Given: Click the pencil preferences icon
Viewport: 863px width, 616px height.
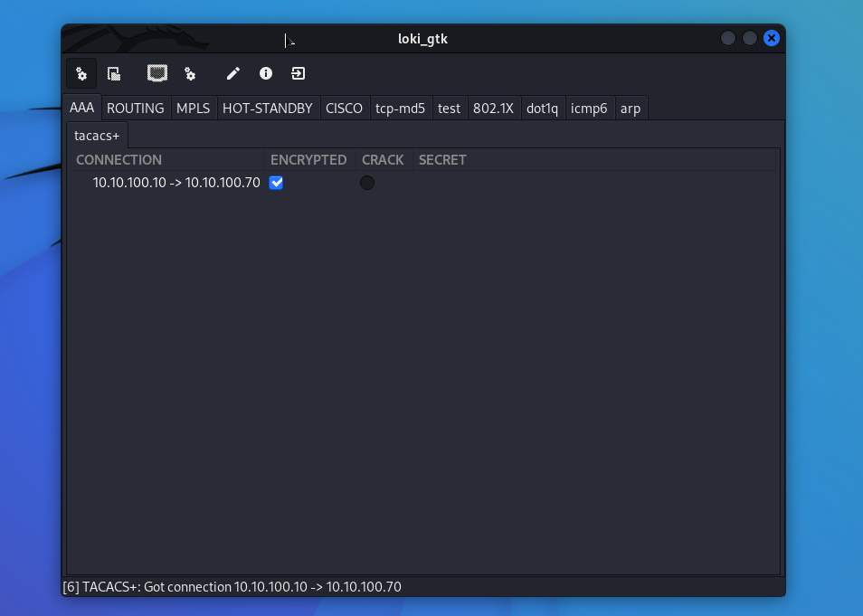Looking at the screenshot, I should [233, 74].
